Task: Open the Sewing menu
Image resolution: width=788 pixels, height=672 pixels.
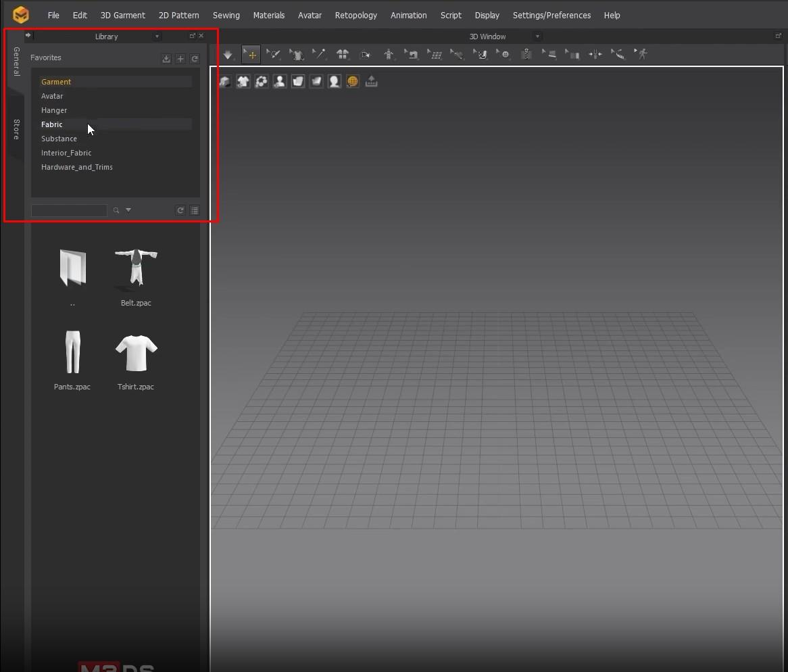Action: (226, 16)
